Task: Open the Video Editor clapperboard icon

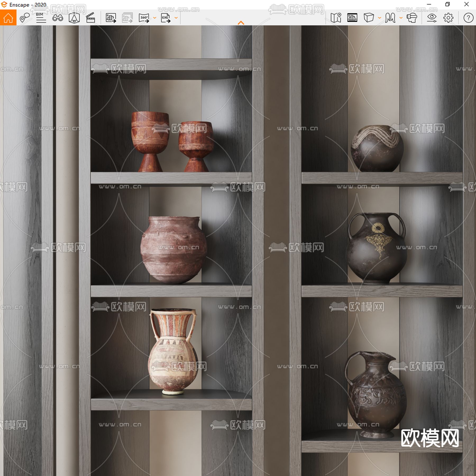Action: point(90,18)
